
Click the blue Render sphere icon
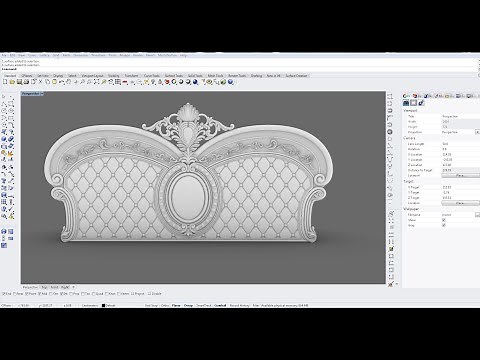(195, 82)
